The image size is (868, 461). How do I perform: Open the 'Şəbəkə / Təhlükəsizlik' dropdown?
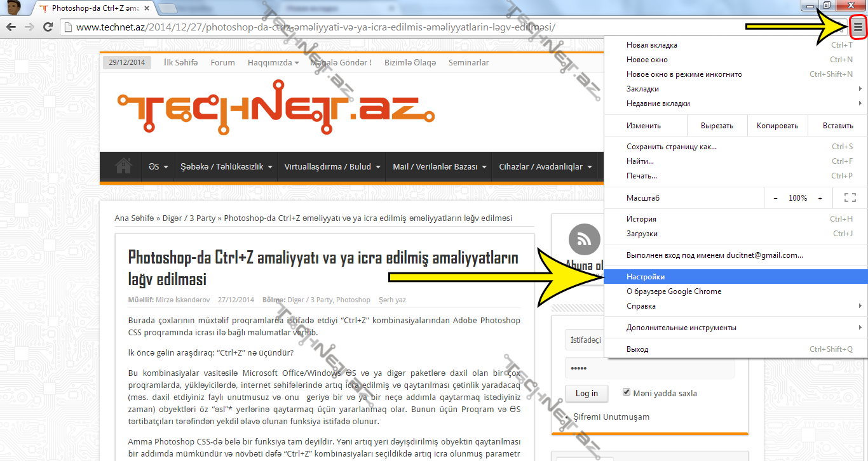(x=226, y=167)
